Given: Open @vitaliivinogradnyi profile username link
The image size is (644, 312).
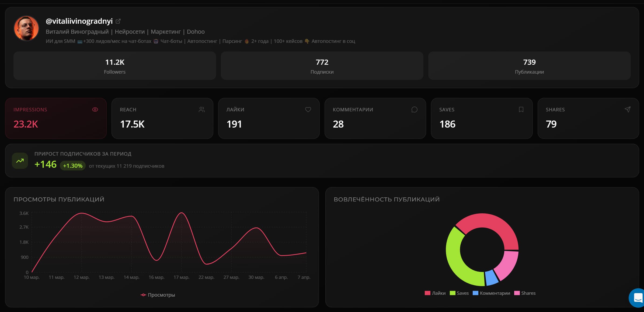Looking at the screenshot, I should pos(79,21).
